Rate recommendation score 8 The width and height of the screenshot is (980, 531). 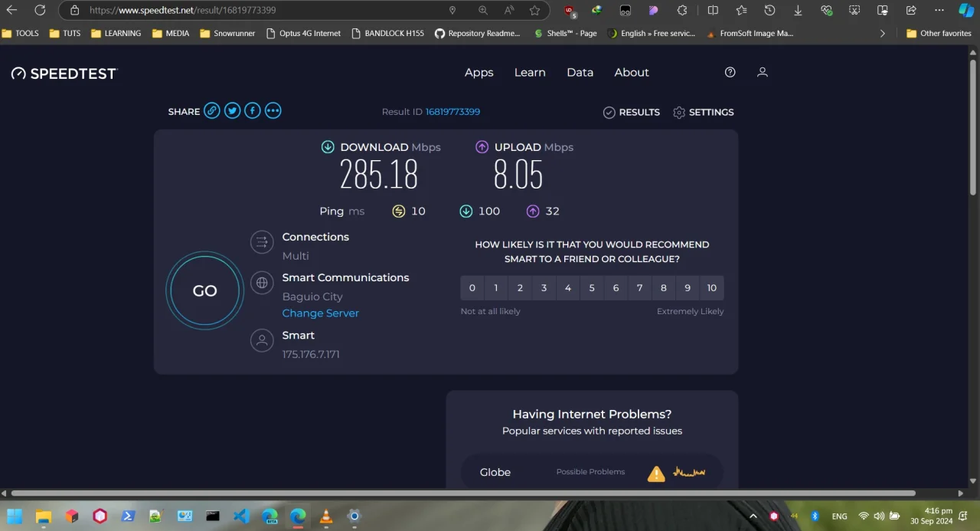[664, 288]
